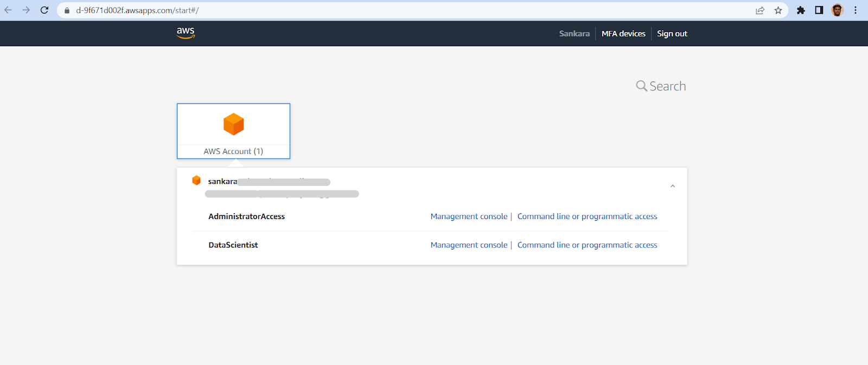The image size is (868, 365).
Task: Open Command line access for DataScientist
Action: click(587, 245)
